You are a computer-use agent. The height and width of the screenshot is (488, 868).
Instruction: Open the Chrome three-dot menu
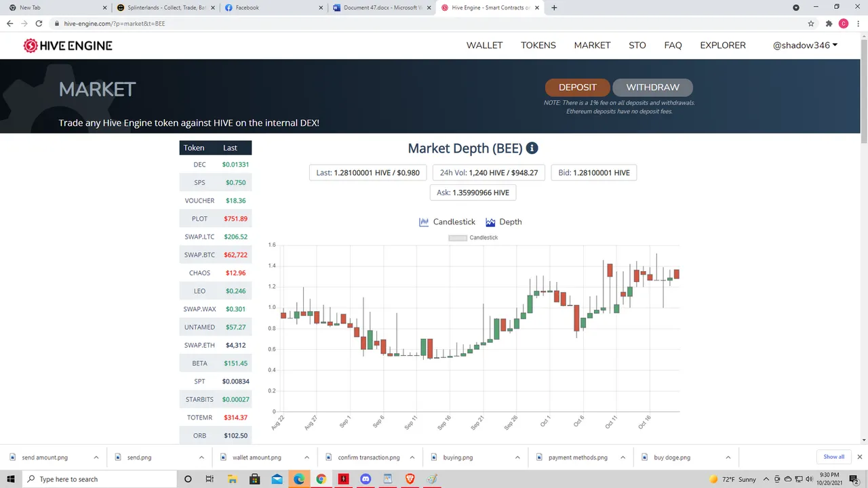click(859, 23)
